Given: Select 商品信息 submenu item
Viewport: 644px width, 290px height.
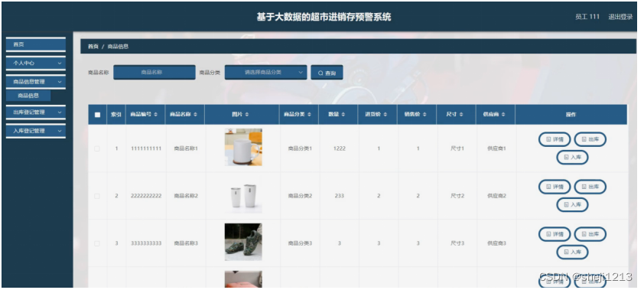Looking at the screenshot, I should [x=28, y=96].
